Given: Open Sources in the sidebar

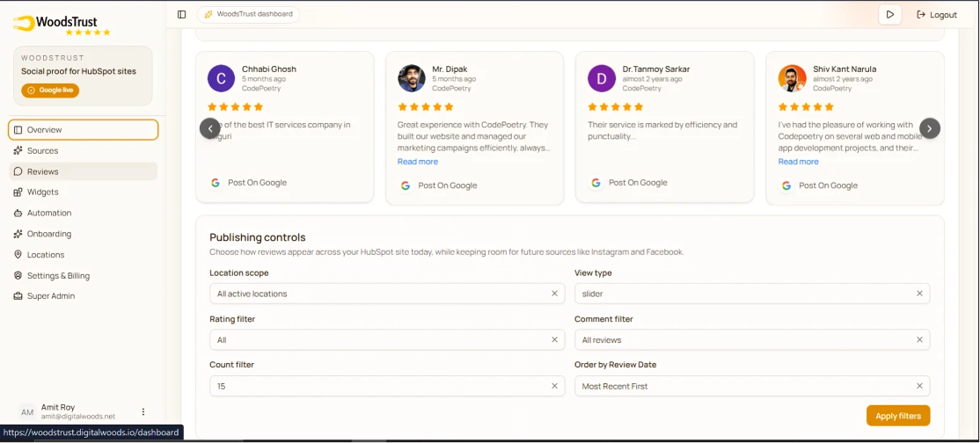Looking at the screenshot, I should click(83, 150).
